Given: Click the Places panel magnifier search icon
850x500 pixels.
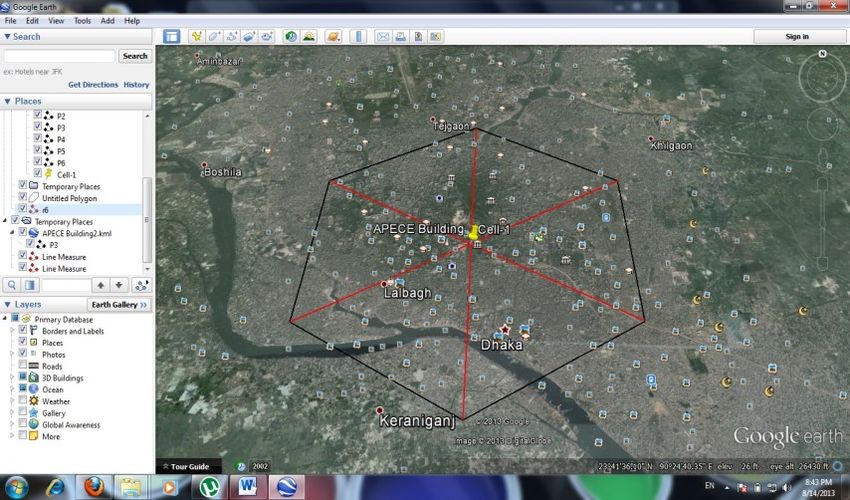Looking at the screenshot, I should (11, 285).
